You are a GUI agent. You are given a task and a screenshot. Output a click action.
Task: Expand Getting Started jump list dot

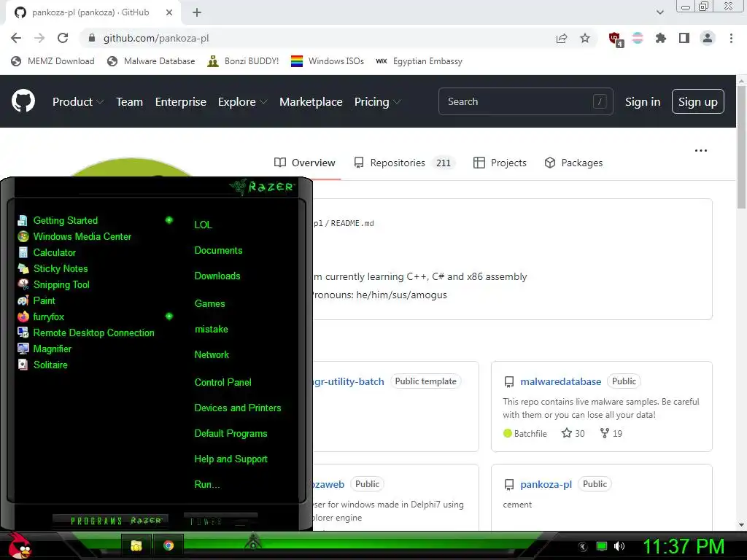(x=169, y=220)
